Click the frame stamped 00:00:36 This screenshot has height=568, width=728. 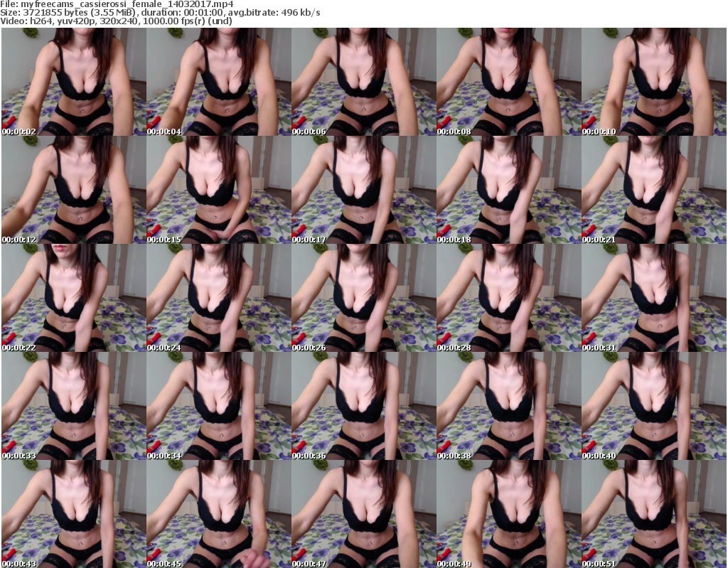363,407
